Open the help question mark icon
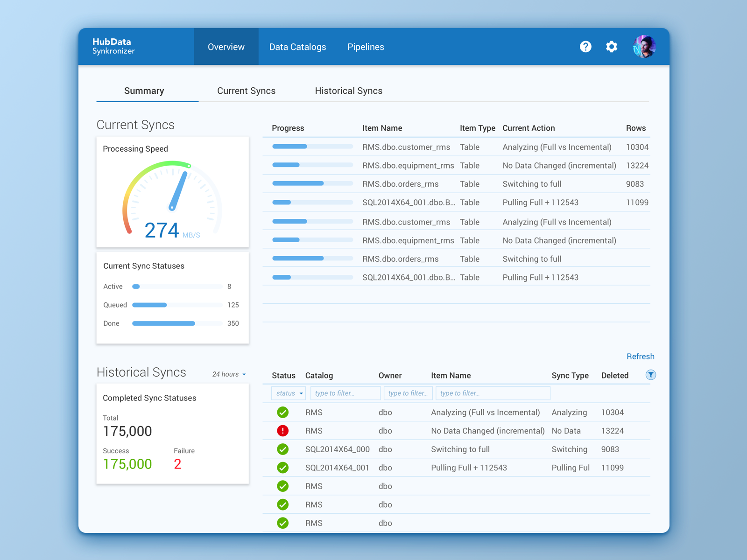Image resolution: width=747 pixels, height=560 pixels. [x=585, y=47]
